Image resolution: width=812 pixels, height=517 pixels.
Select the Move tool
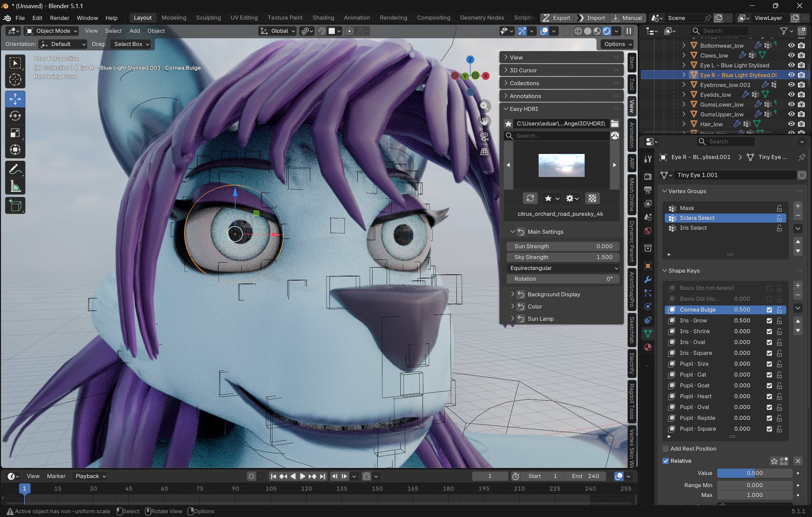(x=15, y=99)
